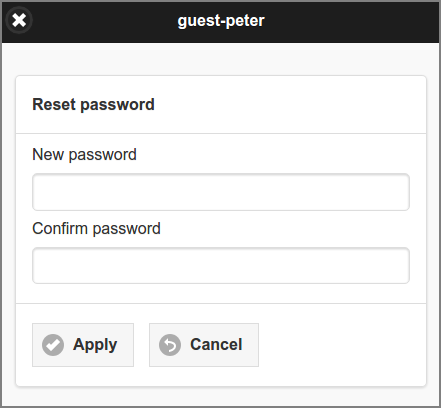Apply the new password
441x408 pixels.
tap(83, 345)
